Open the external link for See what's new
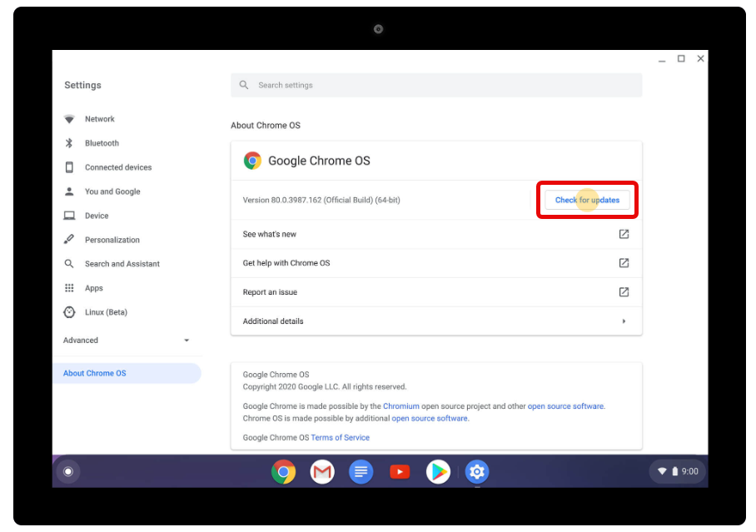The width and height of the screenshot is (756, 532). (x=624, y=234)
